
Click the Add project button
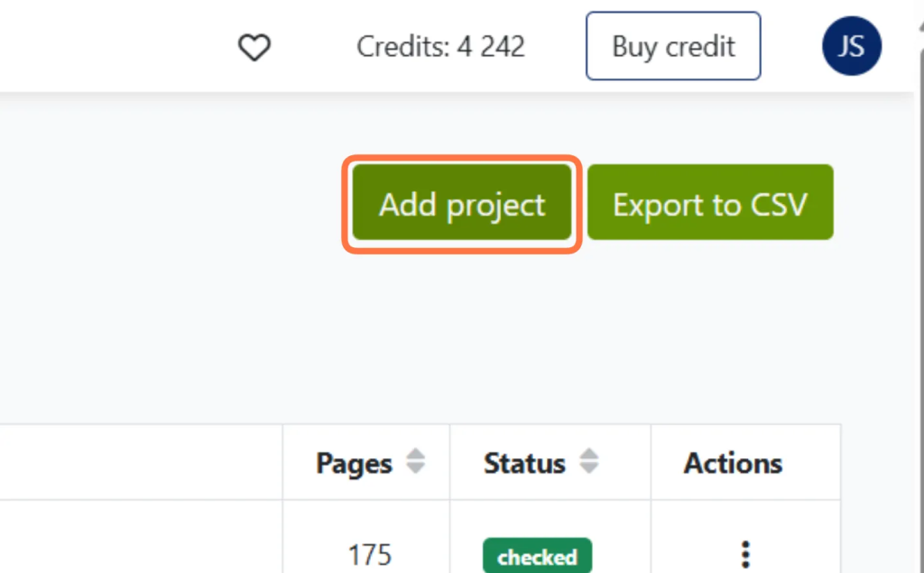click(462, 202)
